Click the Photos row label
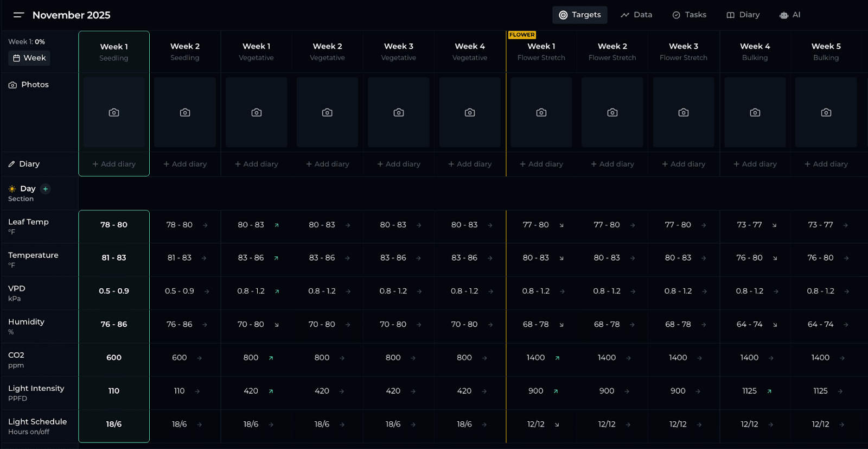This screenshot has height=449, width=868. tap(29, 85)
